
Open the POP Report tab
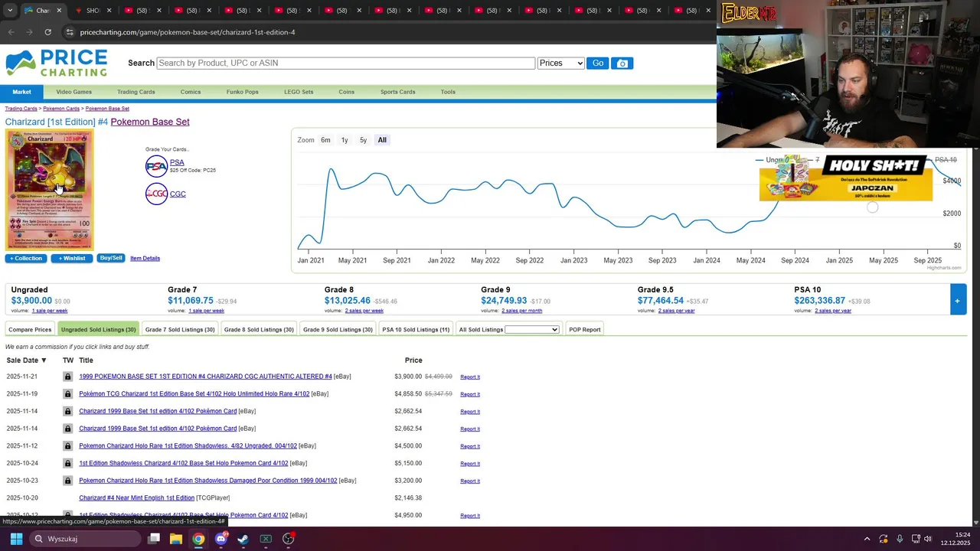click(585, 330)
